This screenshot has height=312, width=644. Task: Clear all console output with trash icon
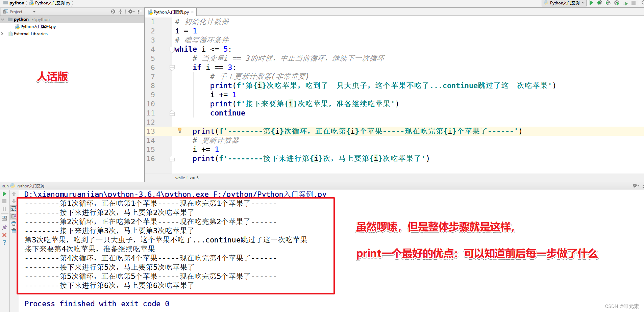tap(14, 231)
